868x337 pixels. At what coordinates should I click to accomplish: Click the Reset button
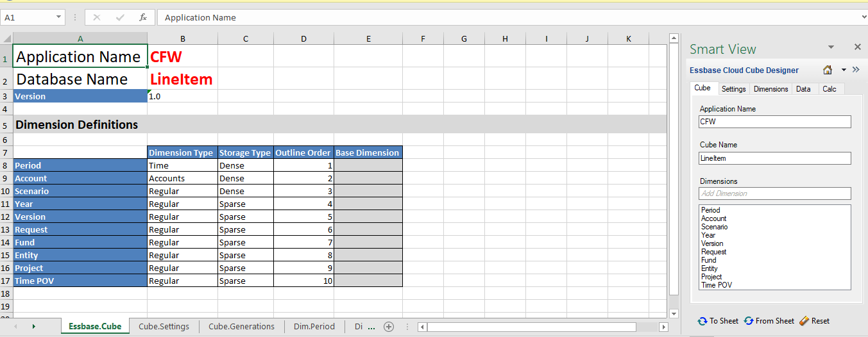[x=814, y=321]
